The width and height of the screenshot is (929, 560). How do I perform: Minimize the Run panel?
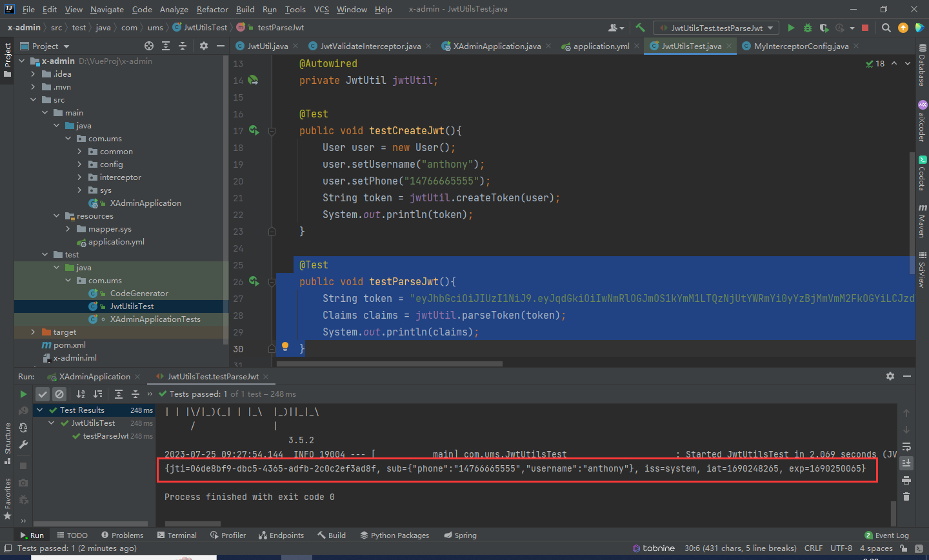(907, 376)
